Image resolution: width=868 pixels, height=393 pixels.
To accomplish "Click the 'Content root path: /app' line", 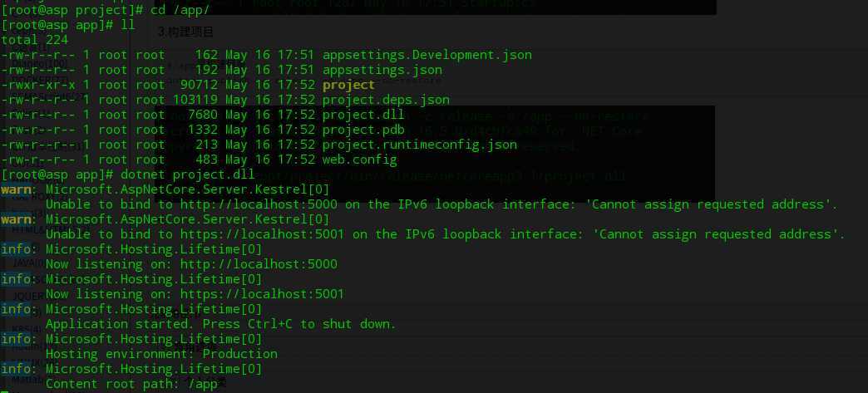I will [131, 384].
